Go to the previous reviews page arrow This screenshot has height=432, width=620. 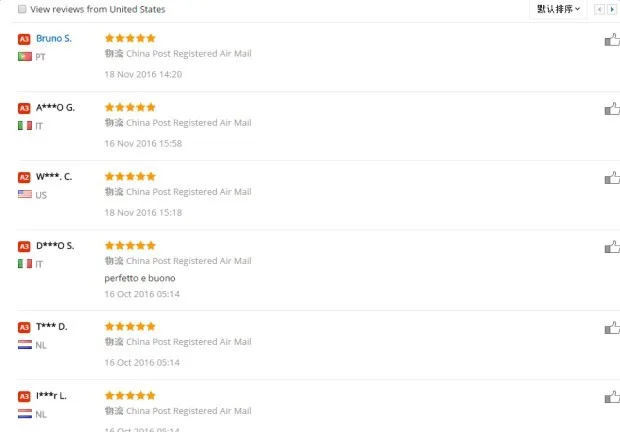pyautogui.click(x=599, y=9)
